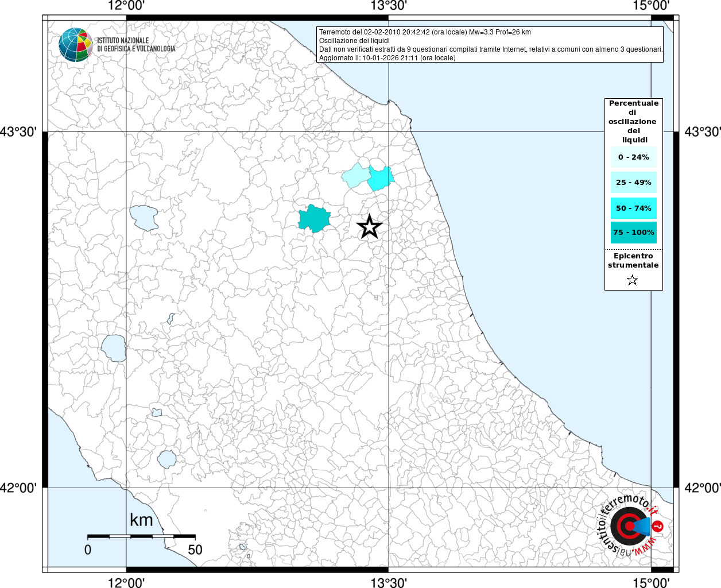Screen dimensions: 721x588
Task: Click the 'Istituto Nazionale di Geofisica e Vulcanologia' text
Action: pos(136,45)
